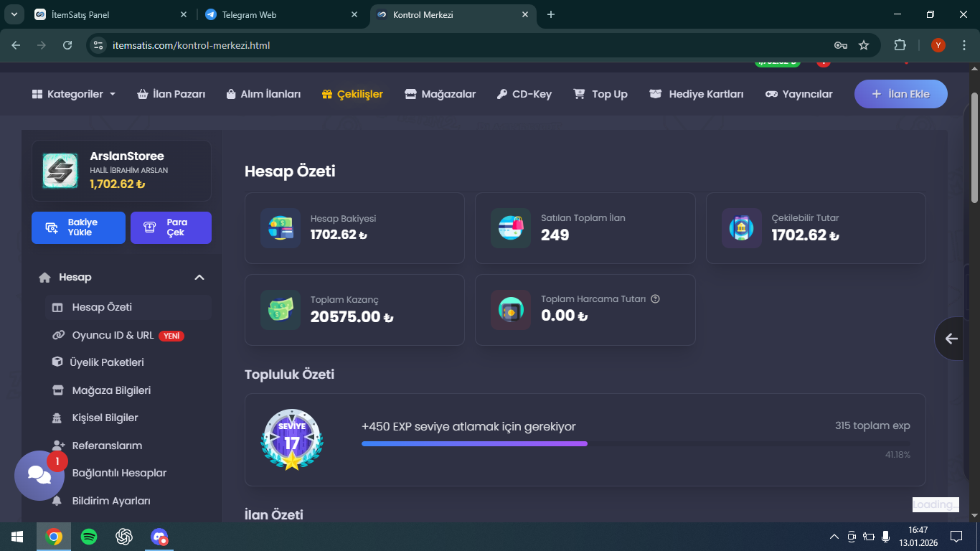This screenshot has height=551, width=980.
Task: Click the Hesap Bakiyesi wallet icon
Action: tap(281, 228)
